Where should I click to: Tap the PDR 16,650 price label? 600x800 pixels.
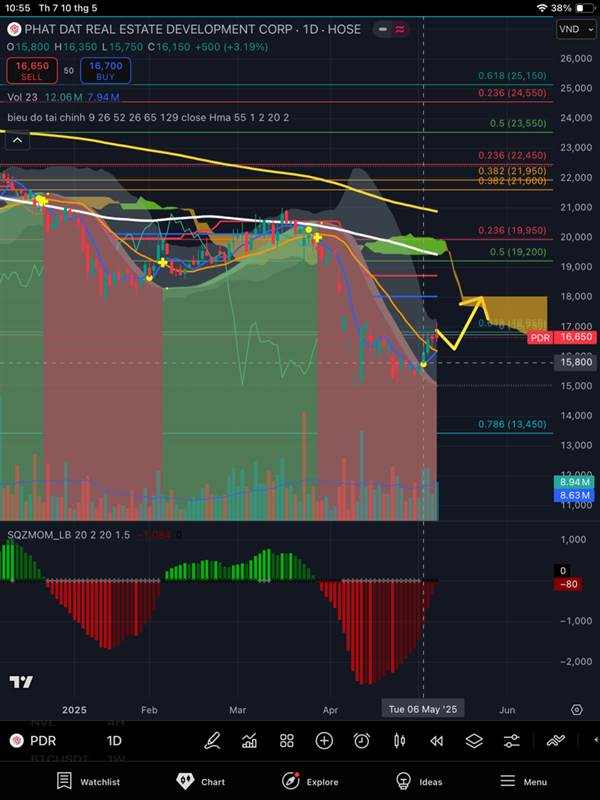point(561,337)
